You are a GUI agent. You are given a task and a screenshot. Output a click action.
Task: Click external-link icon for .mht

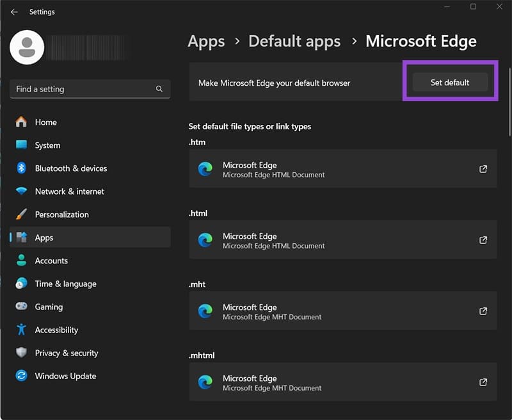point(483,311)
